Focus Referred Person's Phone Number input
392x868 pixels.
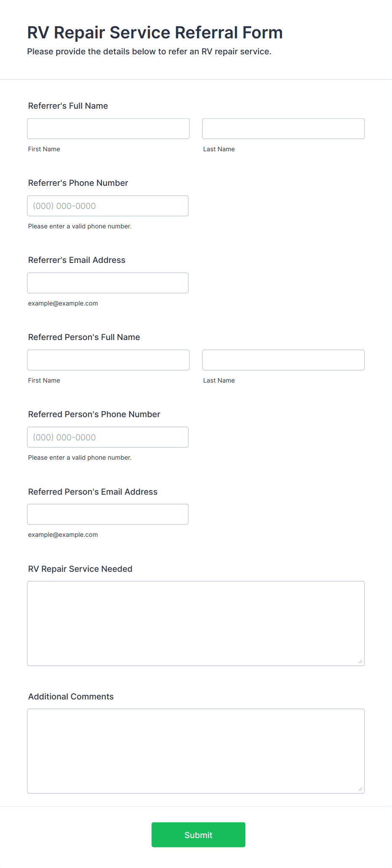[x=108, y=437]
